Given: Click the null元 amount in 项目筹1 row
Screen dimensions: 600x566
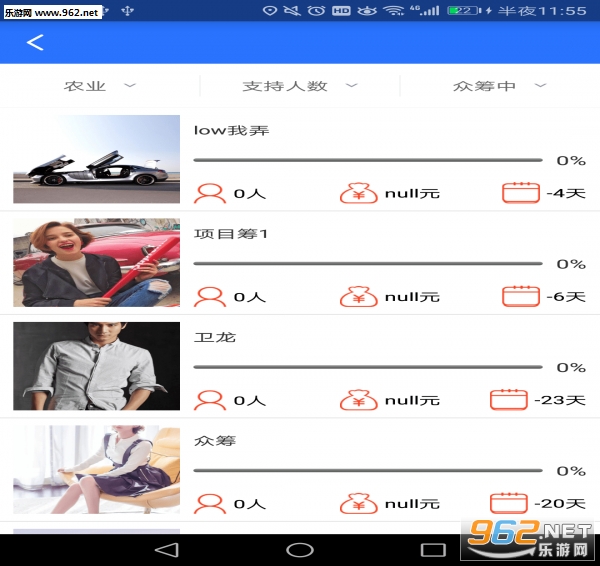Looking at the screenshot, I should (412, 297).
